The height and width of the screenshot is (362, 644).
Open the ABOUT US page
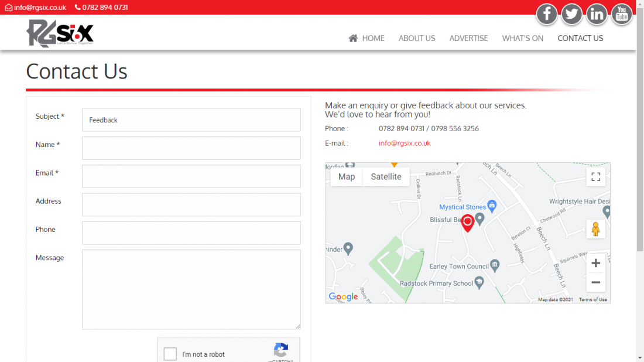(417, 38)
